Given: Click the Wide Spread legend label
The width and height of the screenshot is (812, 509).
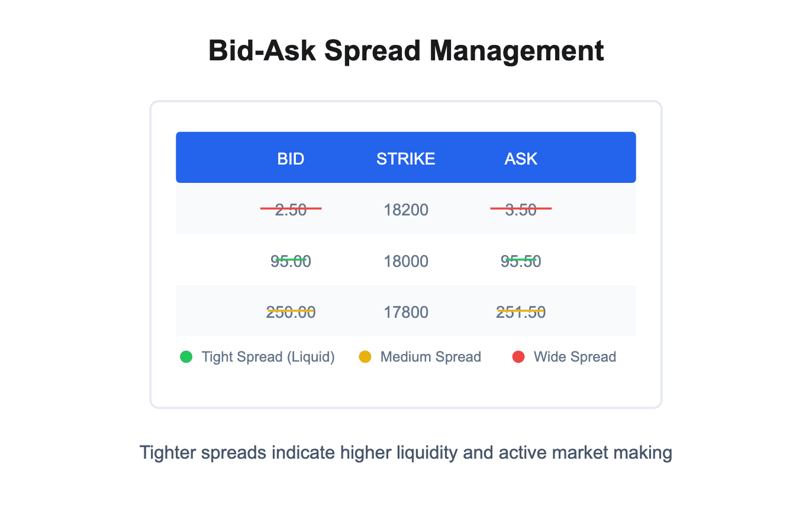Looking at the screenshot, I should (575, 357).
